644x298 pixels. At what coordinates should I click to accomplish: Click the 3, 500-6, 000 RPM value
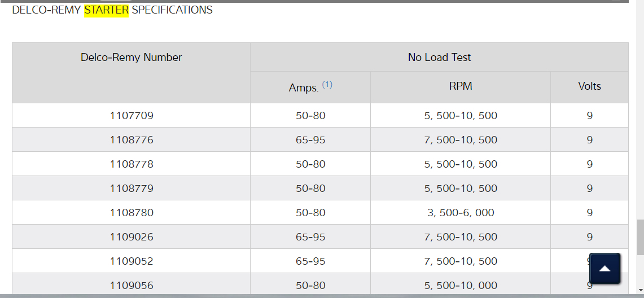pyautogui.click(x=461, y=213)
